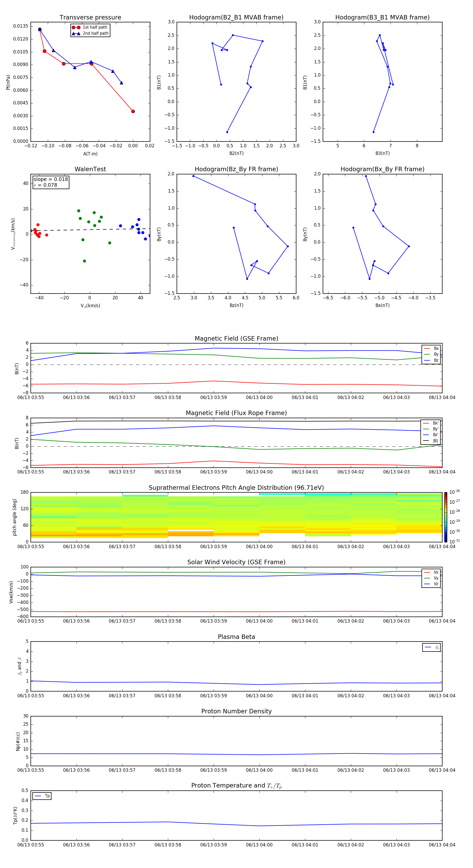473x868 pixels.
Task: Click the 'B3(nT)' axis label
Action: (382, 153)
